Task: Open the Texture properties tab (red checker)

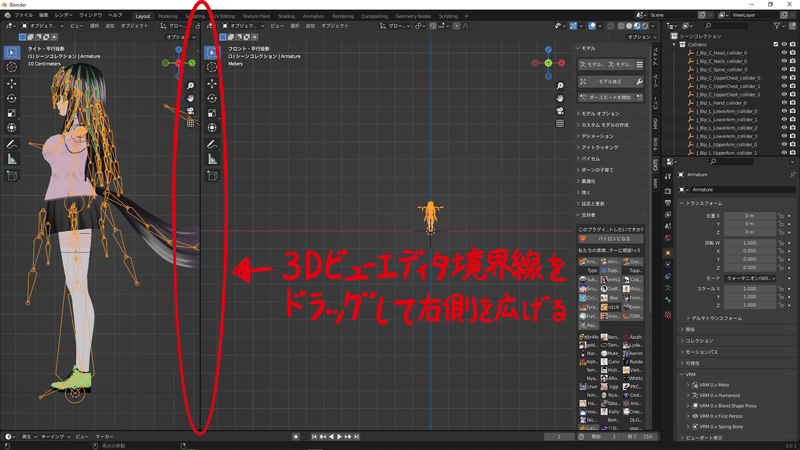Action: point(668,315)
